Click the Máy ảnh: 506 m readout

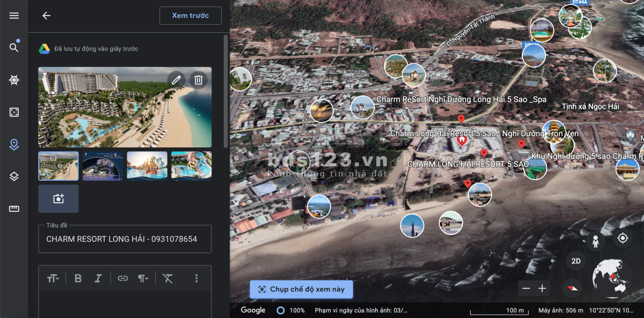coord(561,310)
